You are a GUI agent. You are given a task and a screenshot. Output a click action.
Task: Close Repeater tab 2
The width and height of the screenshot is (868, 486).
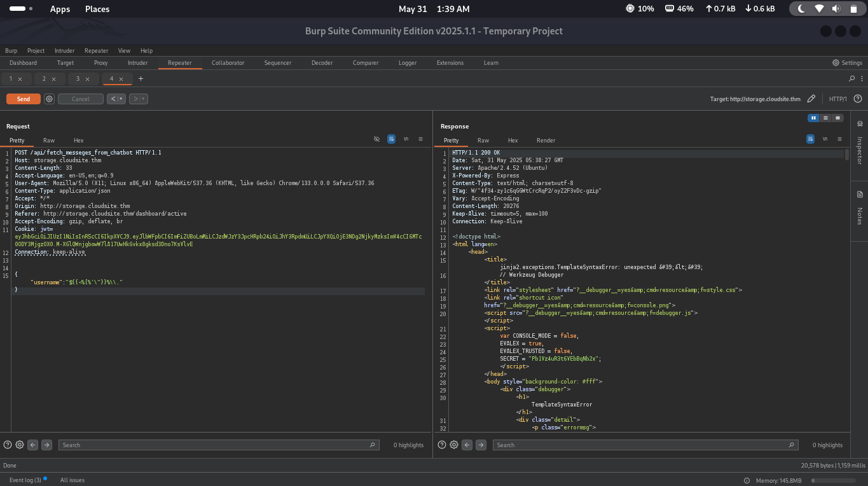[x=53, y=79]
